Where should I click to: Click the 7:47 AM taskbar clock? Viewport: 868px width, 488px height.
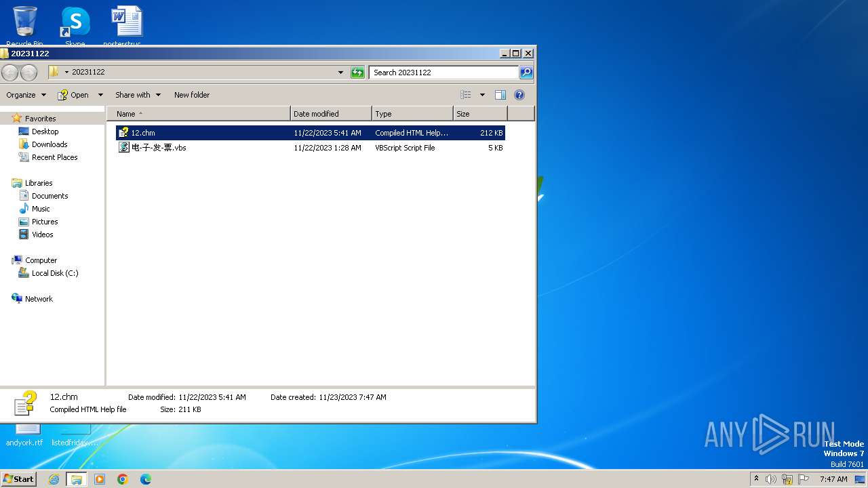point(833,479)
